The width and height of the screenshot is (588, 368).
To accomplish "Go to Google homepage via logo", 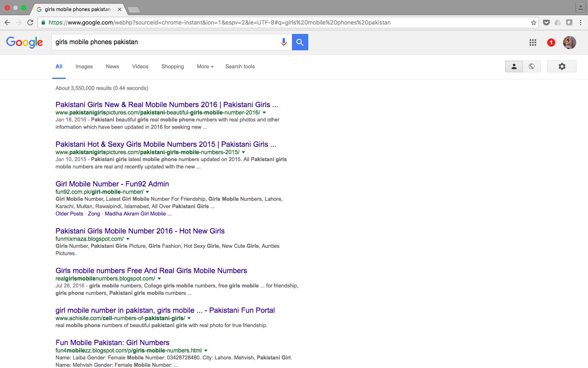I will pos(24,42).
